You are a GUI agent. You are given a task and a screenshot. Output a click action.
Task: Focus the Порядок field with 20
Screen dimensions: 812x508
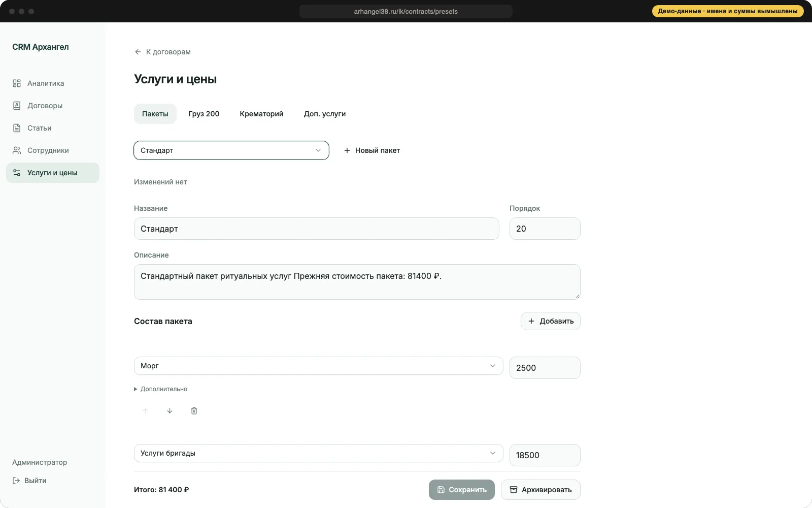coord(545,229)
